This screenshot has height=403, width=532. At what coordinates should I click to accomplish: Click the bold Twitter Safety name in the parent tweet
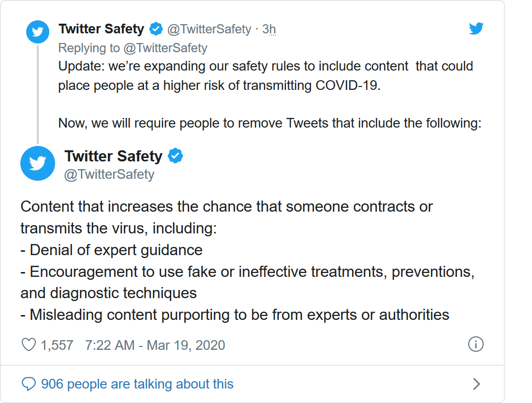click(x=101, y=29)
